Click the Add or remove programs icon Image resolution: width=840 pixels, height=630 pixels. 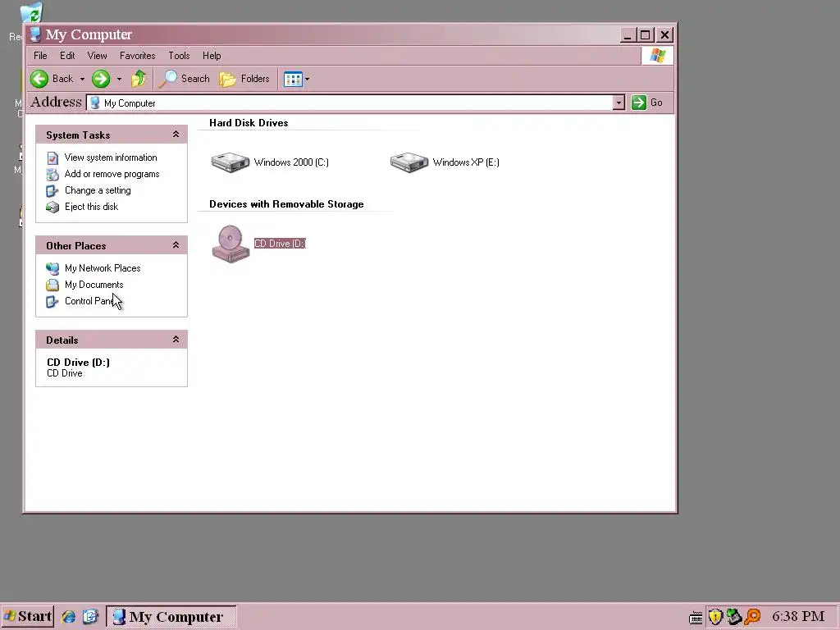point(52,175)
